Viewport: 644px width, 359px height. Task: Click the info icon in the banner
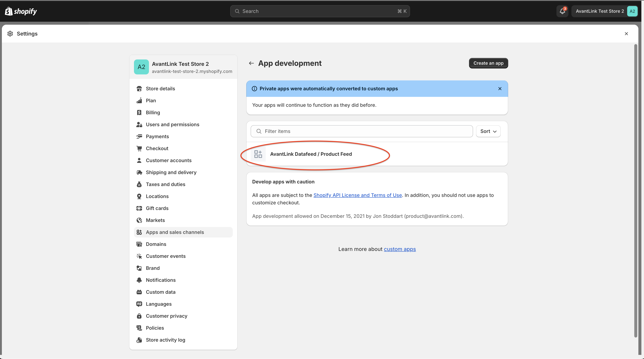(x=254, y=89)
